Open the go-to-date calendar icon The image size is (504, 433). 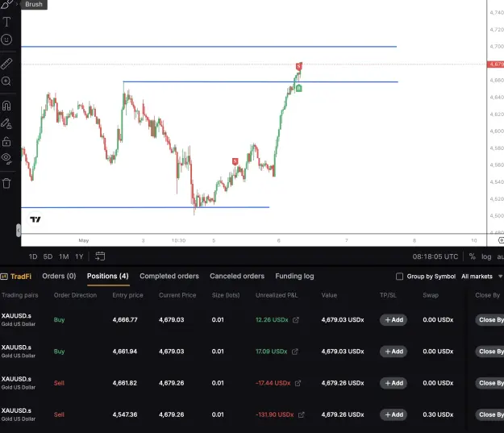click(100, 256)
